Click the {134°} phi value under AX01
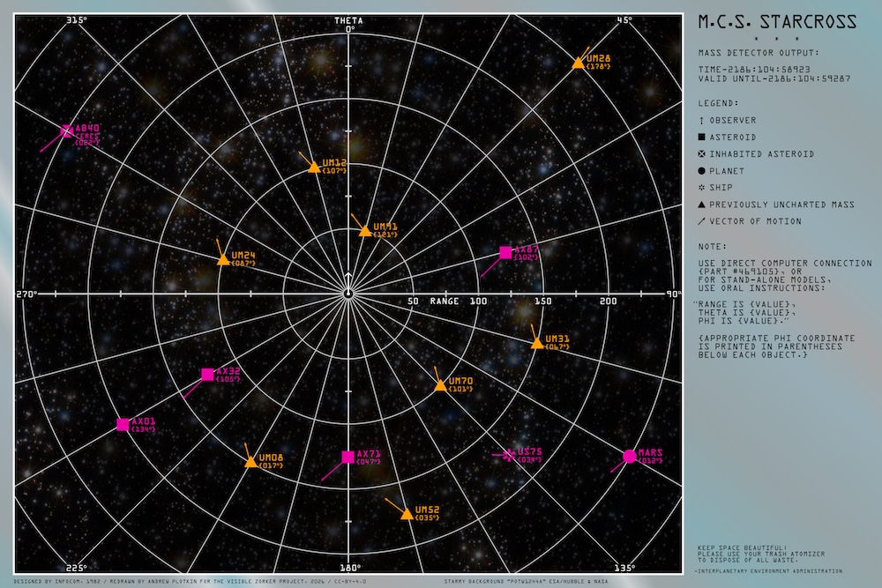Screen dimensions: 882x588 144,429
